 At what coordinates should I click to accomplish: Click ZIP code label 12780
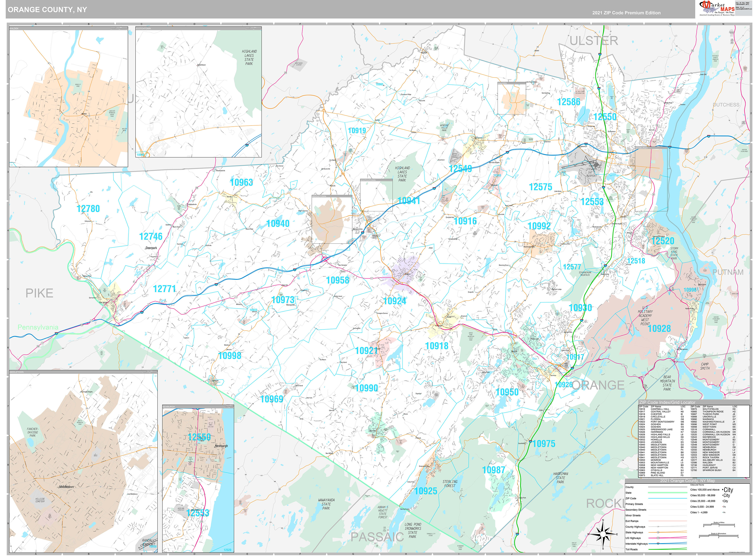click(88, 209)
